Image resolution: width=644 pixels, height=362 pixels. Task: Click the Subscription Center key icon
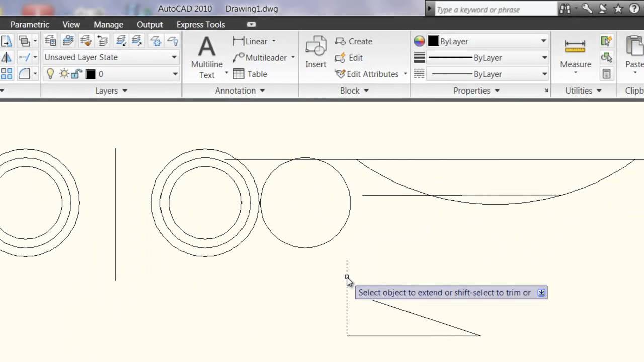(x=587, y=8)
